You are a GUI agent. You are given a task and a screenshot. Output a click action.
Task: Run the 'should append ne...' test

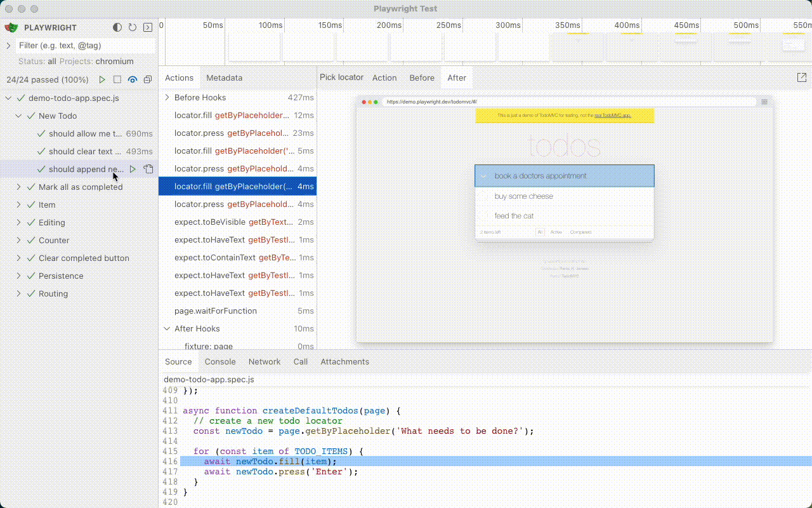click(133, 170)
